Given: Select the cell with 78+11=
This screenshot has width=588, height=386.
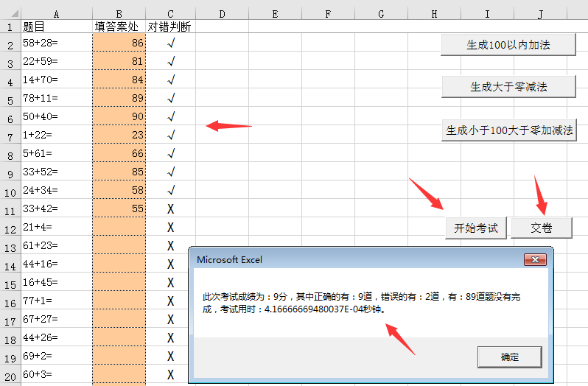Looking at the screenshot, I should [57, 98].
